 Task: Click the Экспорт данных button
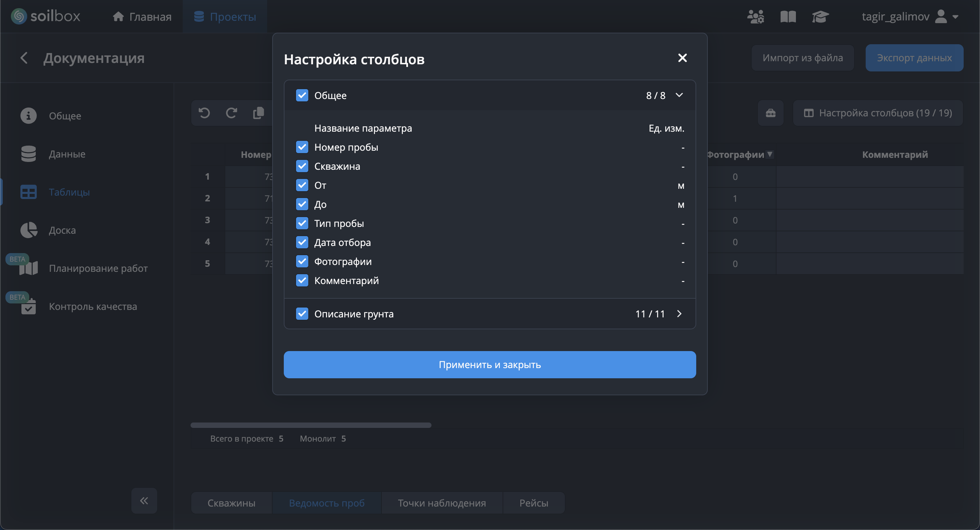914,58
